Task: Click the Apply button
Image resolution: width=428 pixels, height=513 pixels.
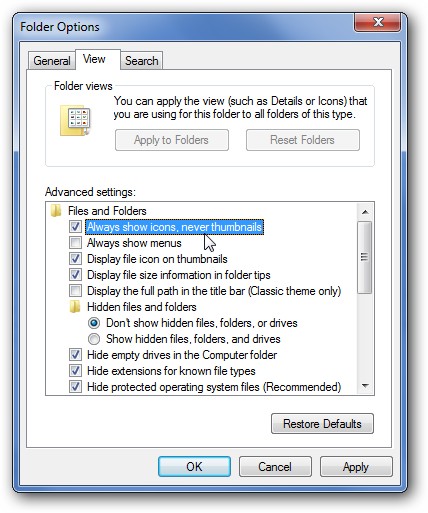Action: (356, 467)
